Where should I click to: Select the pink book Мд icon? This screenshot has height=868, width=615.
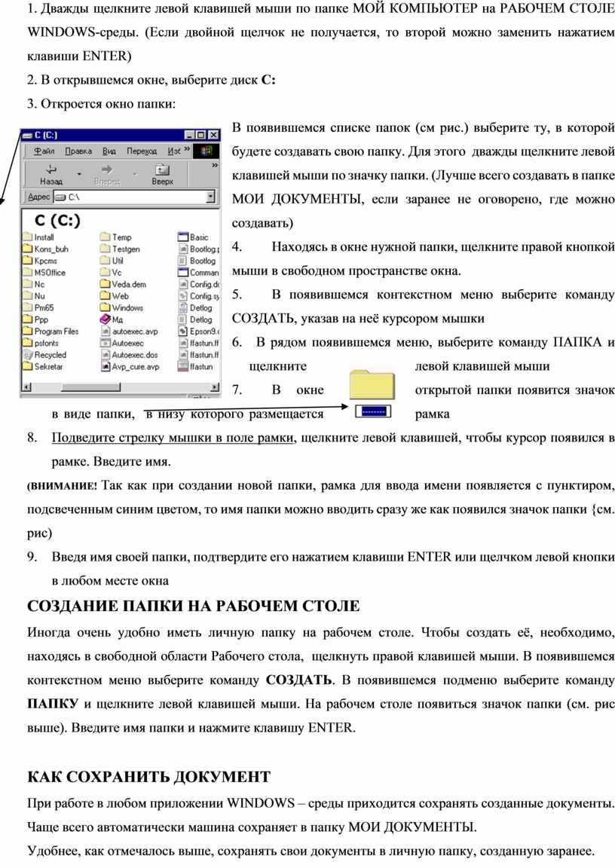pyautogui.click(x=106, y=319)
